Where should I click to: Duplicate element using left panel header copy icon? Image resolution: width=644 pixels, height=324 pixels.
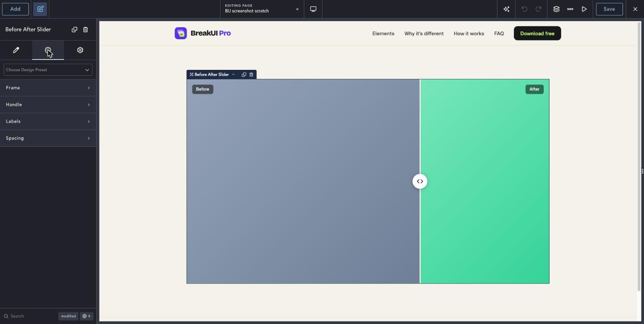[x=74, y=29]
